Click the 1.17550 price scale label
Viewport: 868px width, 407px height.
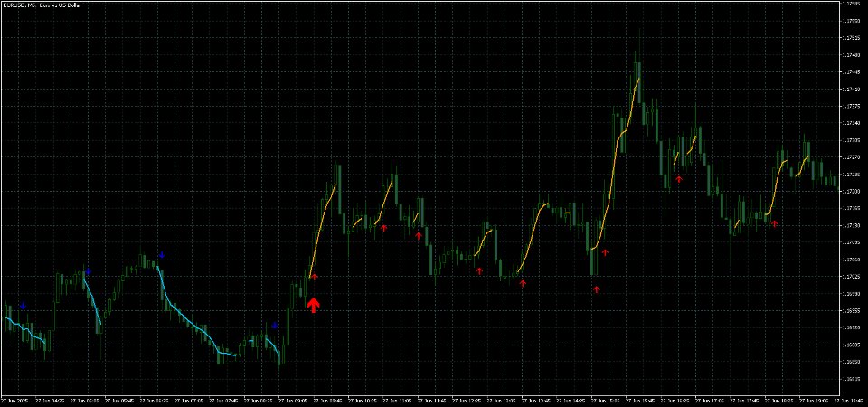pos(850,21)
